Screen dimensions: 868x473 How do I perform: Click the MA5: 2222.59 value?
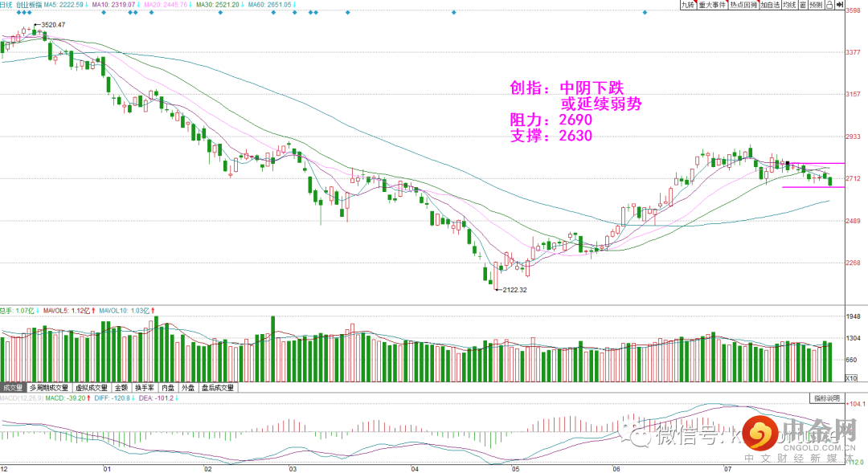click(x=65, y=5)
